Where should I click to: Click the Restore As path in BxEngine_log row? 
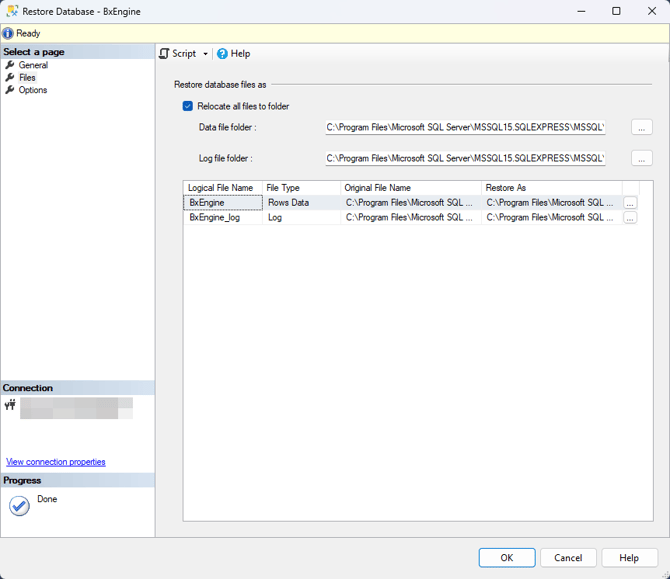[x=552, y=217]
